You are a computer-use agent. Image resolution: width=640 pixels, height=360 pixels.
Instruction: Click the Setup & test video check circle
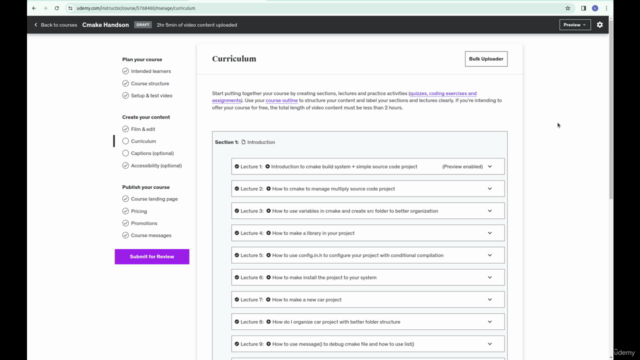[125, 96]
